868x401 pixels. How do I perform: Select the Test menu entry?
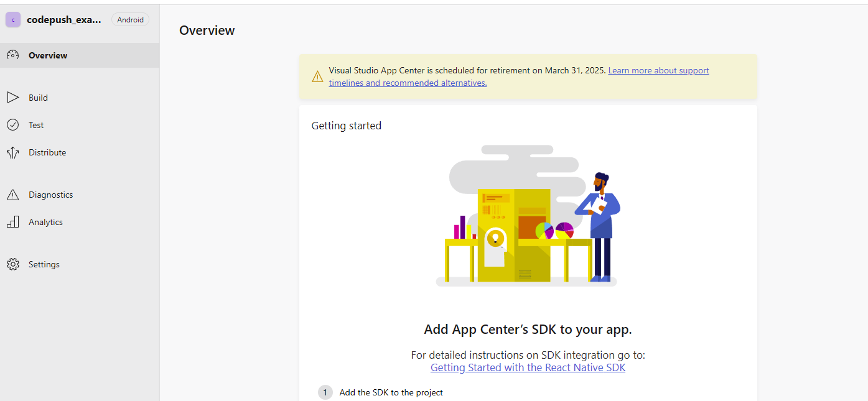[x=80, y=125]
